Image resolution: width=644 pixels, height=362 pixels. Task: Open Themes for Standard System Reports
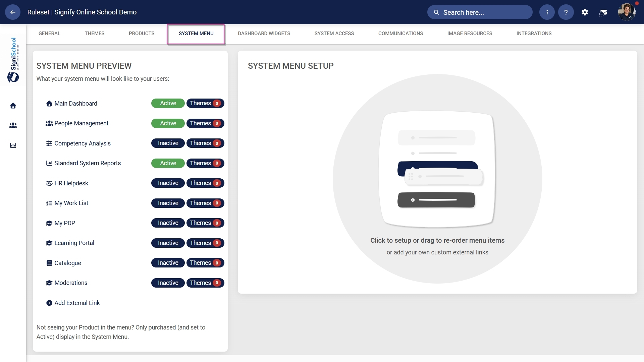[205, 163]
